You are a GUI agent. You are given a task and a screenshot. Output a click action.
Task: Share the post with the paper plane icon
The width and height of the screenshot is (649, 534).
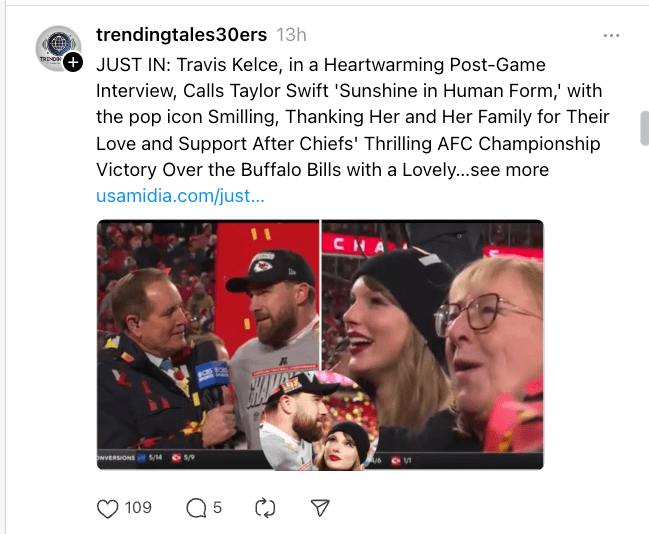(320, 508)
